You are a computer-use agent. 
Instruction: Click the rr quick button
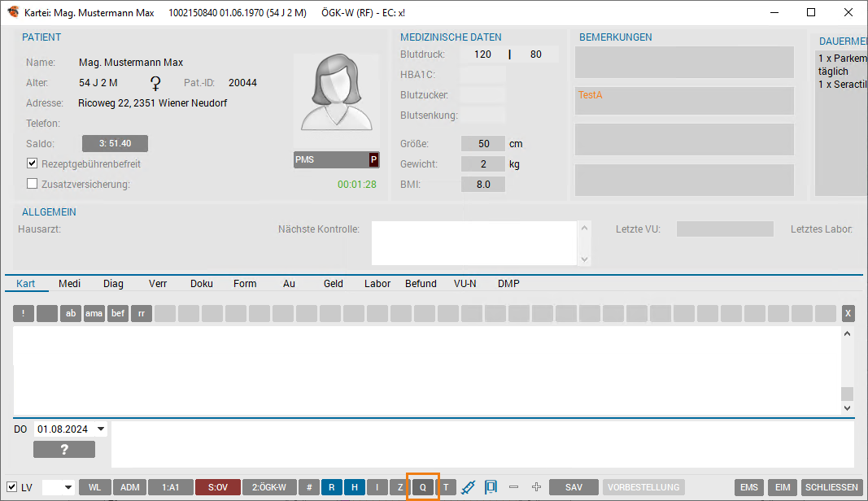pos(142,313)
